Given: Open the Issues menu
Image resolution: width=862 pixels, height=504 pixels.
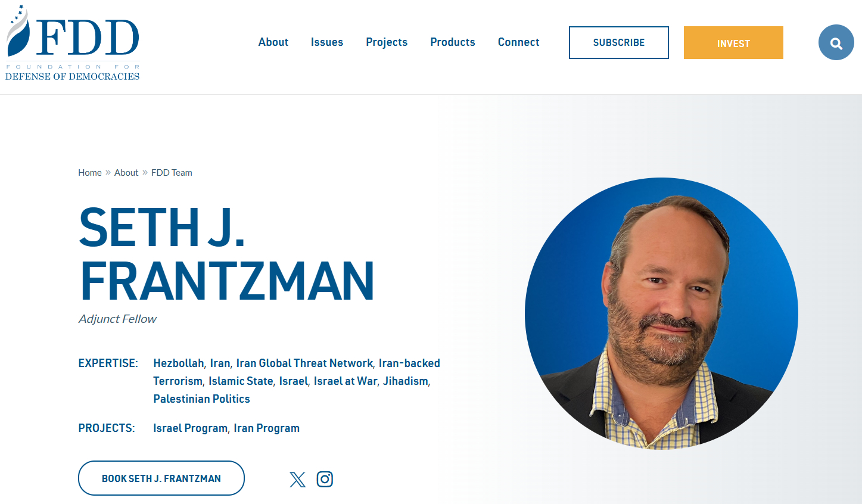Looking at the screenshot, I should click(x=327, y=42).
